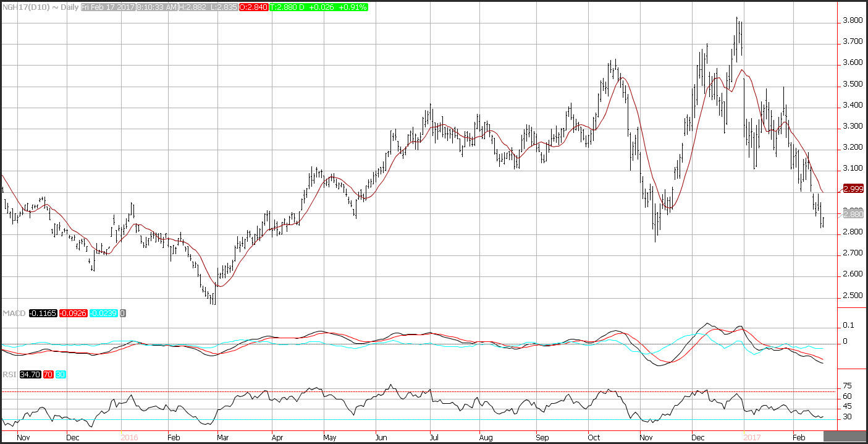Click the 2.880 current price marker

click(852, 214)
